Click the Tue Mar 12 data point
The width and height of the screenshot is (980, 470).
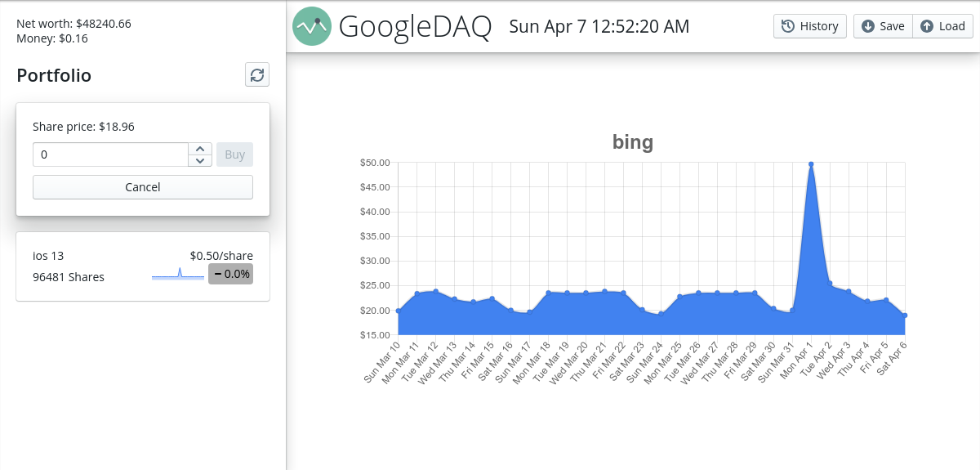coord(435,291)
